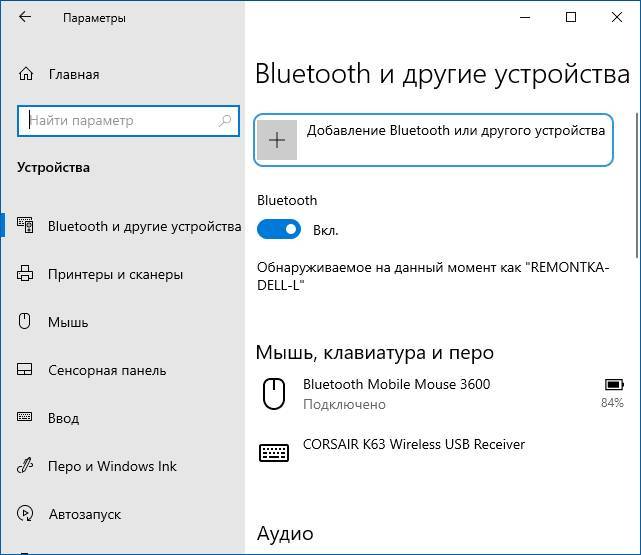Viewport: 641px width, 555px height.
Task: Click the REMONTKA-DELL-L discoverable name text
Action: tap(433, 276)
